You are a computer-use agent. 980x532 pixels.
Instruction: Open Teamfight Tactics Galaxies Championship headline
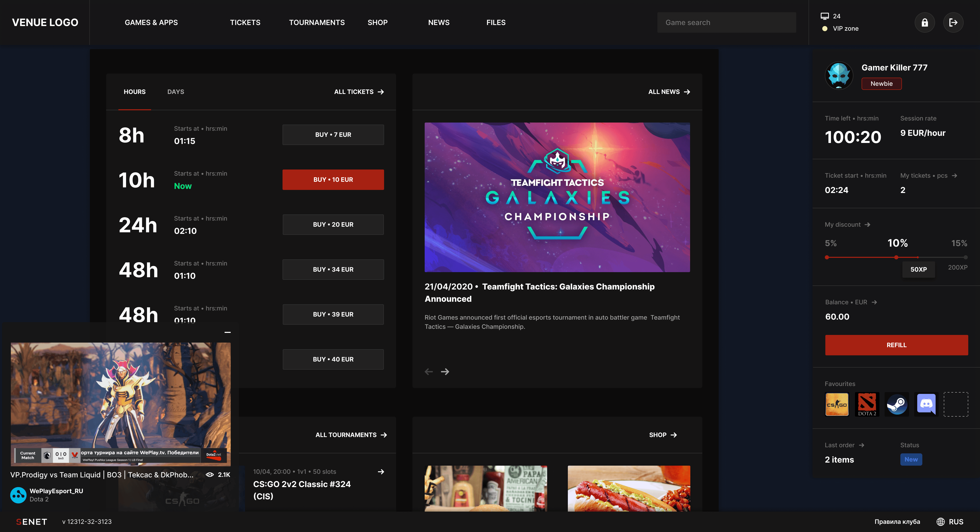pos(540,293)
